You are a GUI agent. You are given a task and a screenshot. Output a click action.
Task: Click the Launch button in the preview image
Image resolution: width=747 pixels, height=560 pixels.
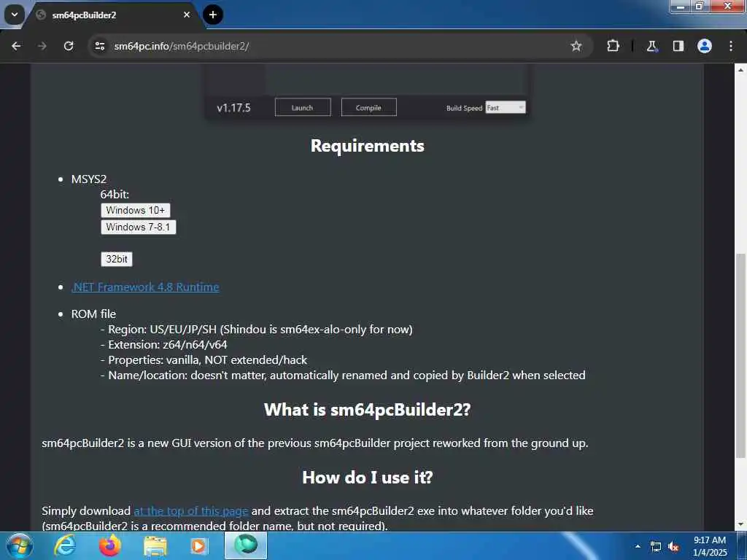tap(303, 108)
